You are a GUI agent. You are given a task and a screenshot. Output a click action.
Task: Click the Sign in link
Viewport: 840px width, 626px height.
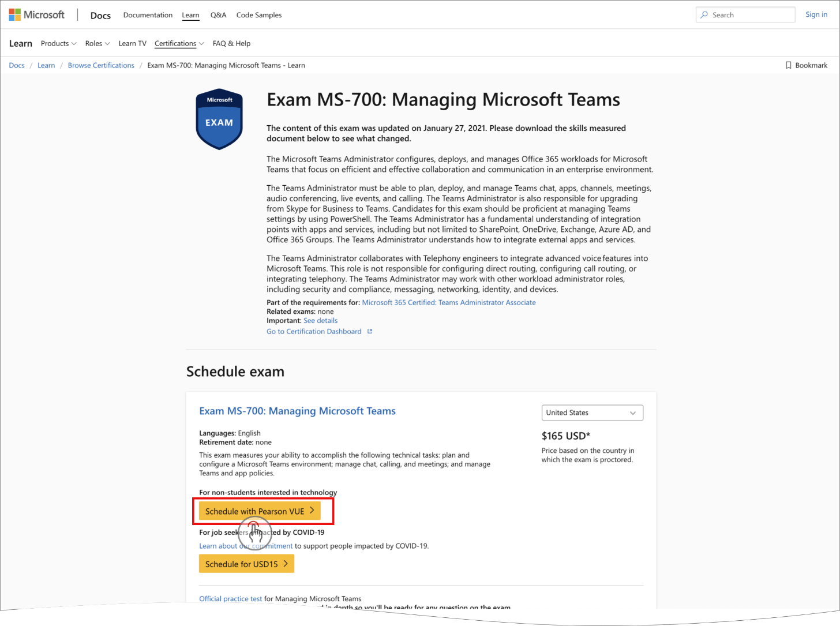click(816, 14)
